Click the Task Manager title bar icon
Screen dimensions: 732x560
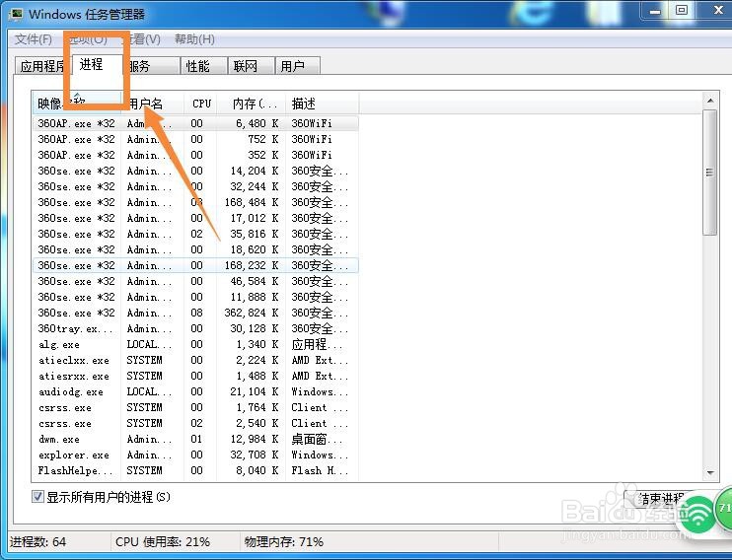pyautogui.click(x=18, y=14)
